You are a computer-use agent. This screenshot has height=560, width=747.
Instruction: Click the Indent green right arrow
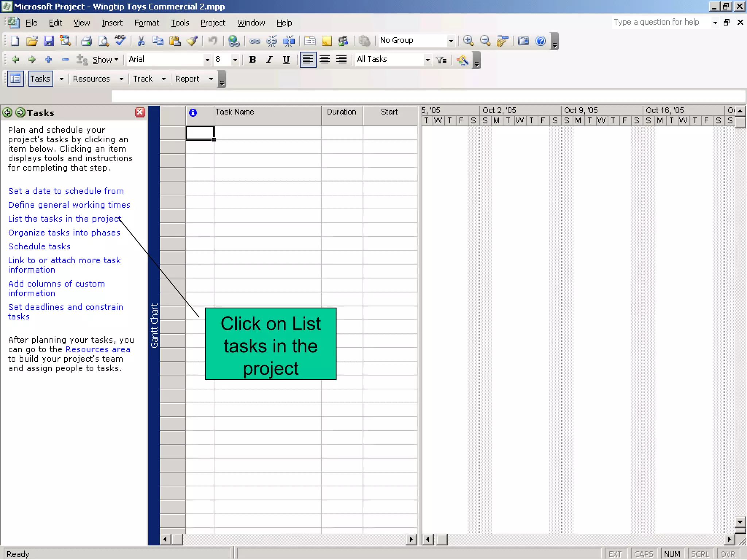click(x=32, y=59)
